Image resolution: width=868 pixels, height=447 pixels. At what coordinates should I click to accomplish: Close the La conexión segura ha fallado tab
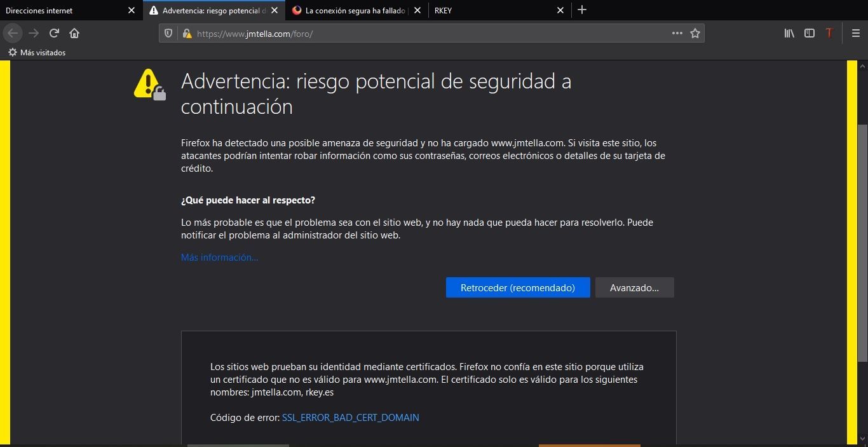coord(417,11)
